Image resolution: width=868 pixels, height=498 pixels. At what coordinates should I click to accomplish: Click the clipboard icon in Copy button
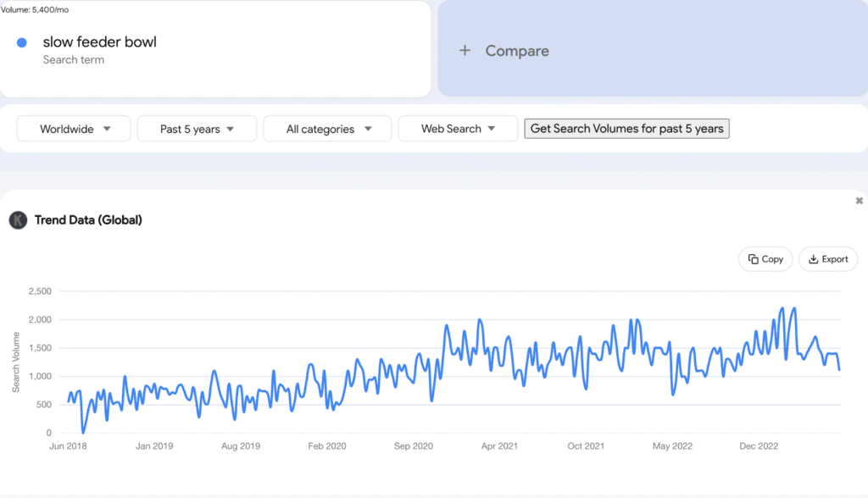pos(753,259)
